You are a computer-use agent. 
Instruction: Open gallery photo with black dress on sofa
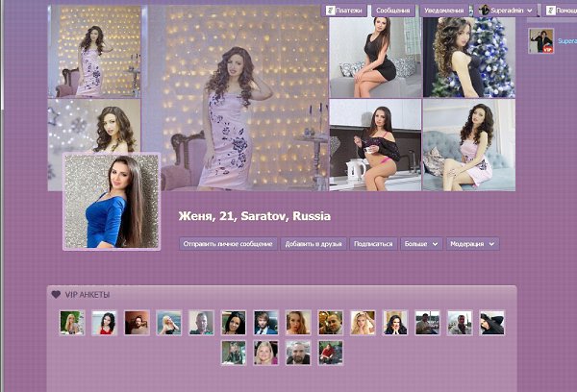[375, 57]
